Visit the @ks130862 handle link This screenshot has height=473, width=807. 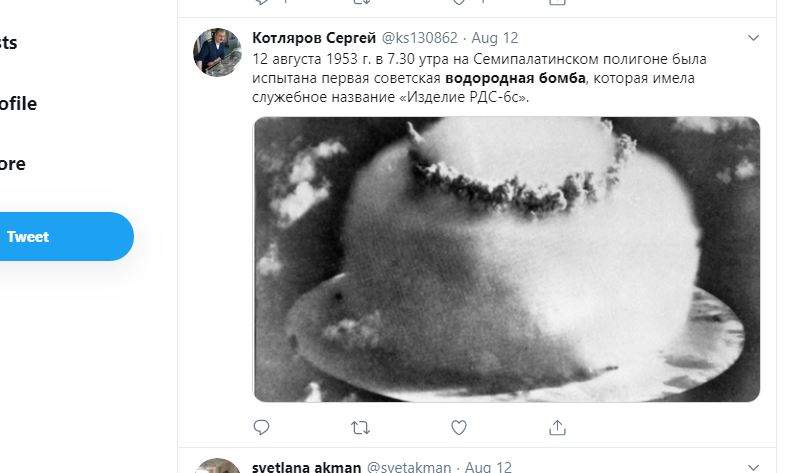click(x=419, y=38)
